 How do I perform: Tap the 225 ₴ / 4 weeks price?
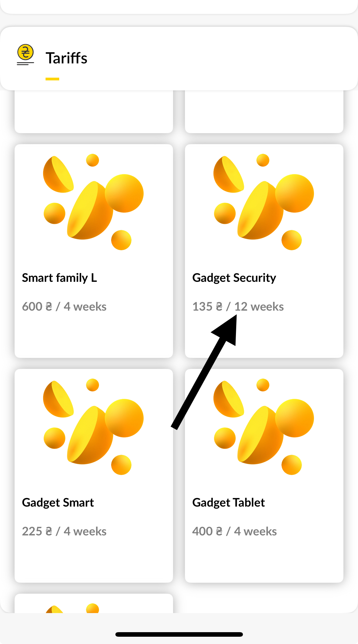tap(64, 531)
